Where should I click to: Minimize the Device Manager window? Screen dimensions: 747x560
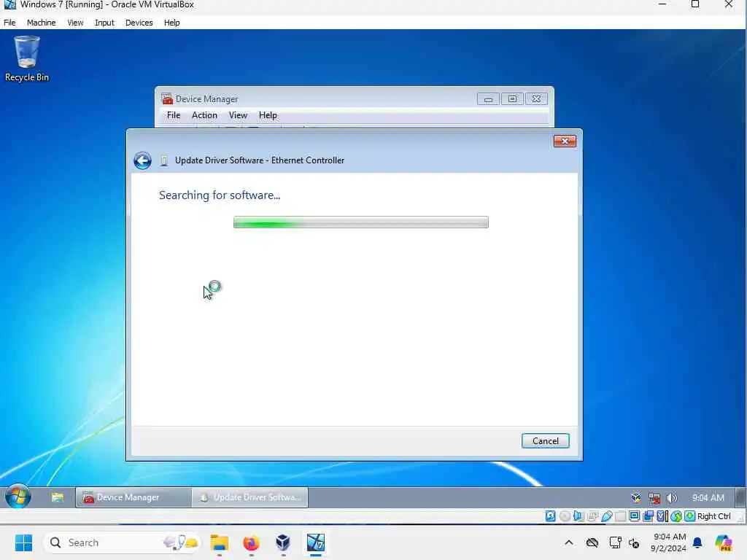(488, 99)
